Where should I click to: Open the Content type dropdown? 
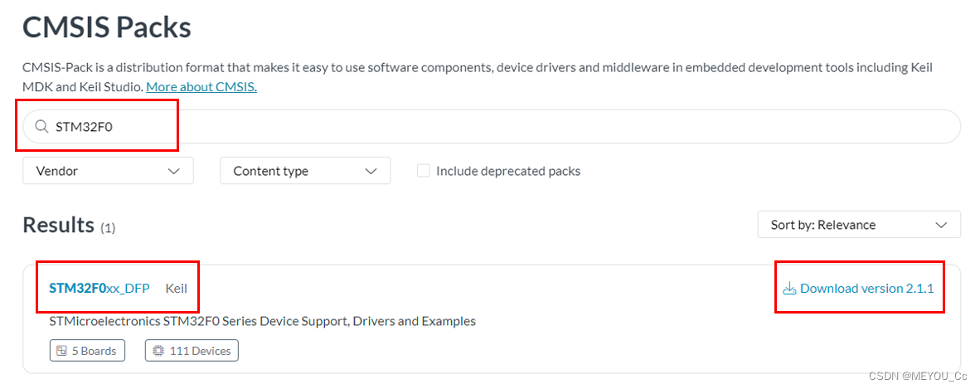305,171
